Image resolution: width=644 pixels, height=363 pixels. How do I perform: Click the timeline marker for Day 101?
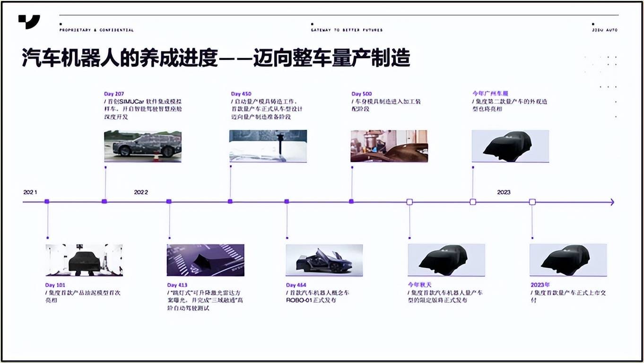(x=47, y=202)
